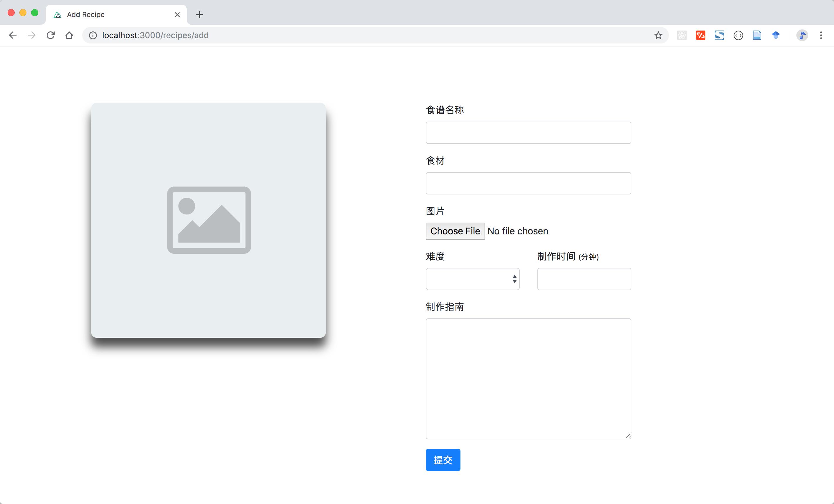Bookmark this page with star icon
Screen dimensions: 834x504
click(658, 35)
